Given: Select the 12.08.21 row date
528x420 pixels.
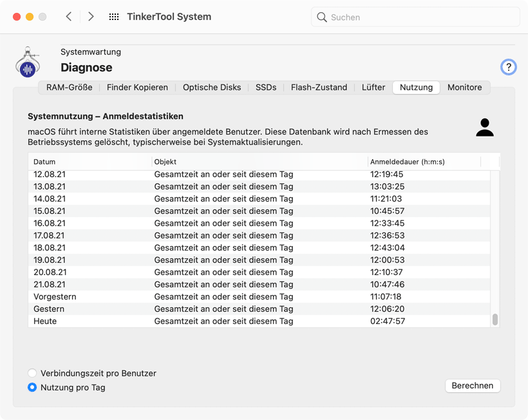Looking at the screenshot, I should click(x=50, y=175).
